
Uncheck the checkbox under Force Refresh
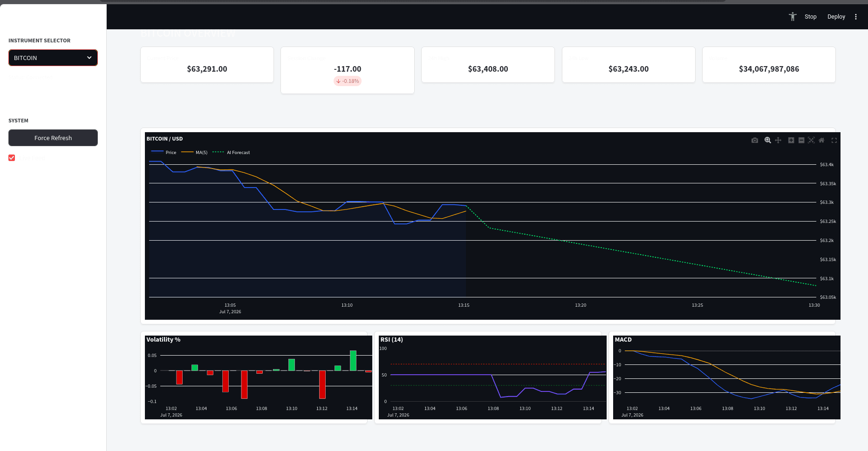[x=12, y=158]
